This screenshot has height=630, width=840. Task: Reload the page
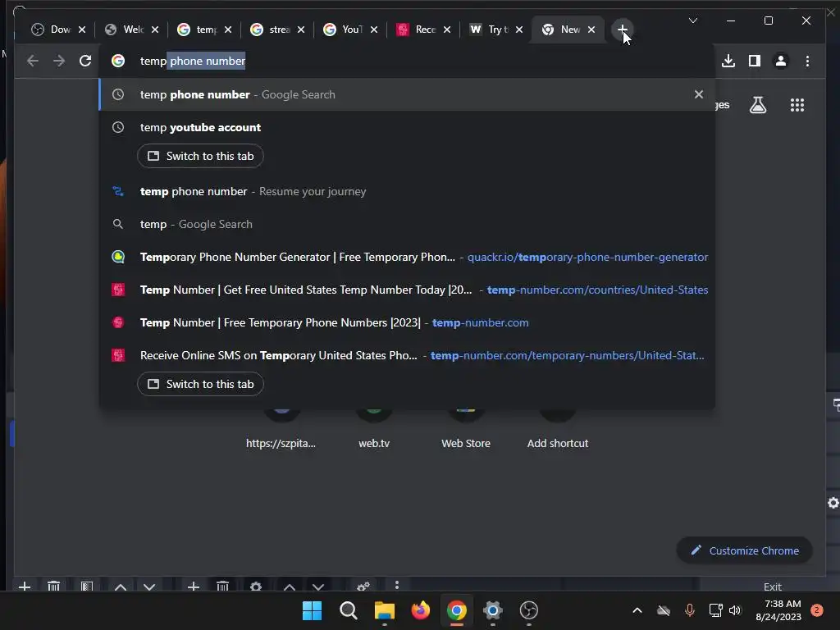coord(85,61)
